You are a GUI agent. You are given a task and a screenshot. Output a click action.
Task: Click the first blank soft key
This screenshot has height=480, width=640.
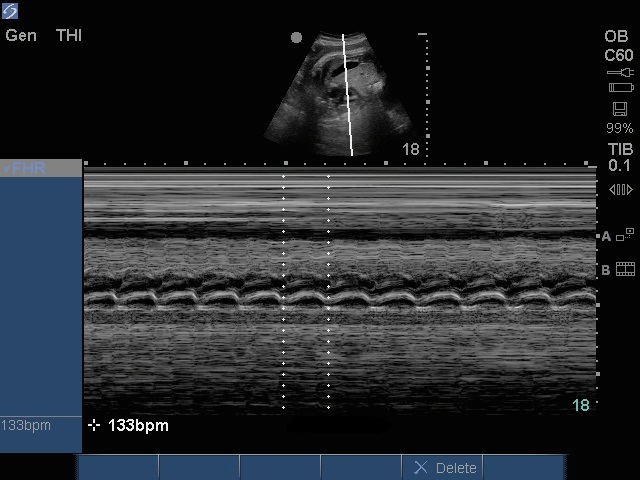pos(118,468)
